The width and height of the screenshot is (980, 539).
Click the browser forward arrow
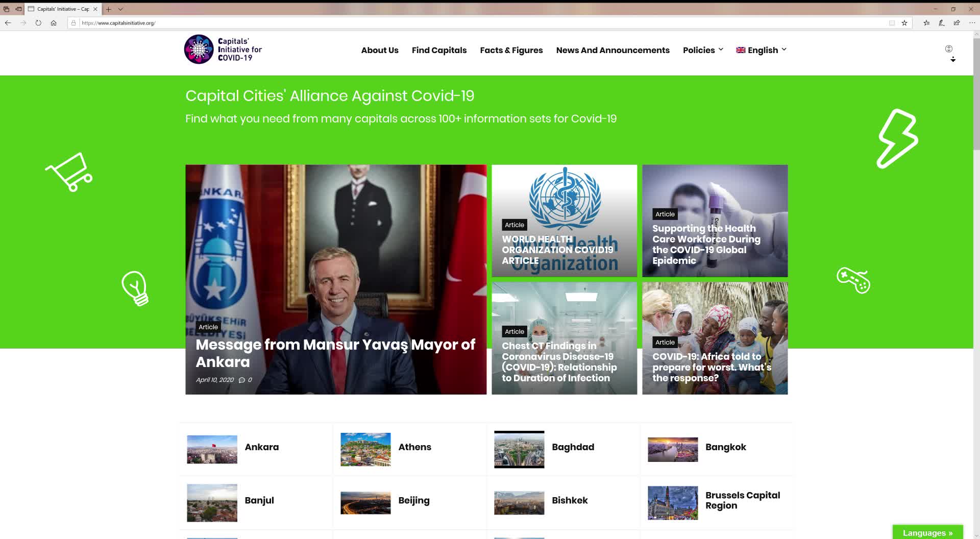click(x=23, y=23)
